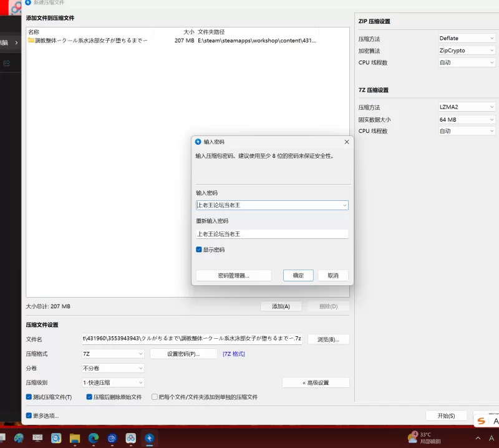499x448 pixels.
Task: Click 确定 in the password dialog
Action: coord(298,275)
